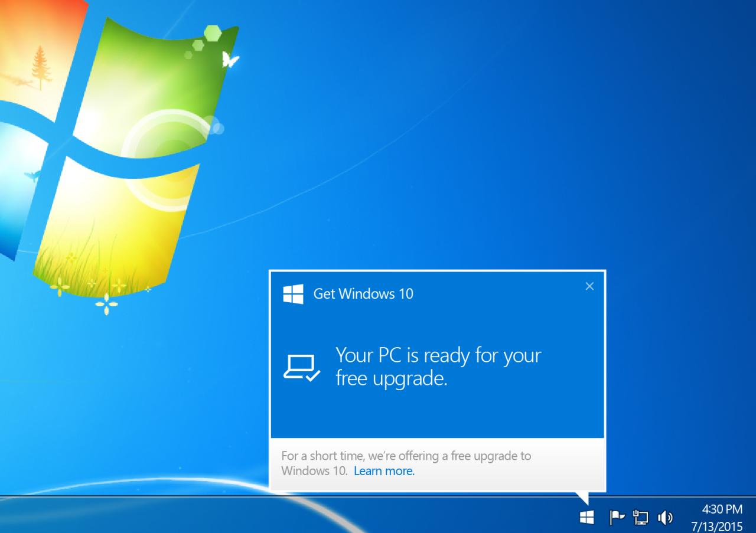Click the Windows logo in notification header

[294, 293]
